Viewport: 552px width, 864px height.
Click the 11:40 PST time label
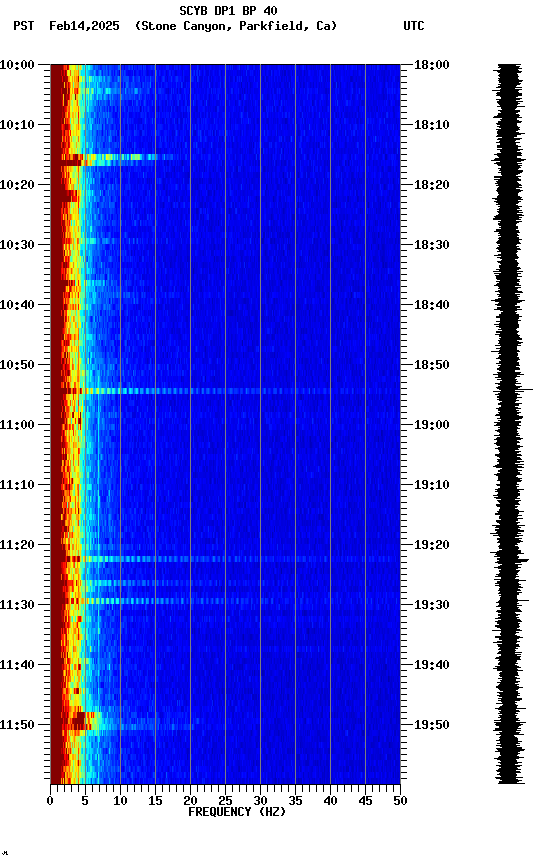click(17, 666)
